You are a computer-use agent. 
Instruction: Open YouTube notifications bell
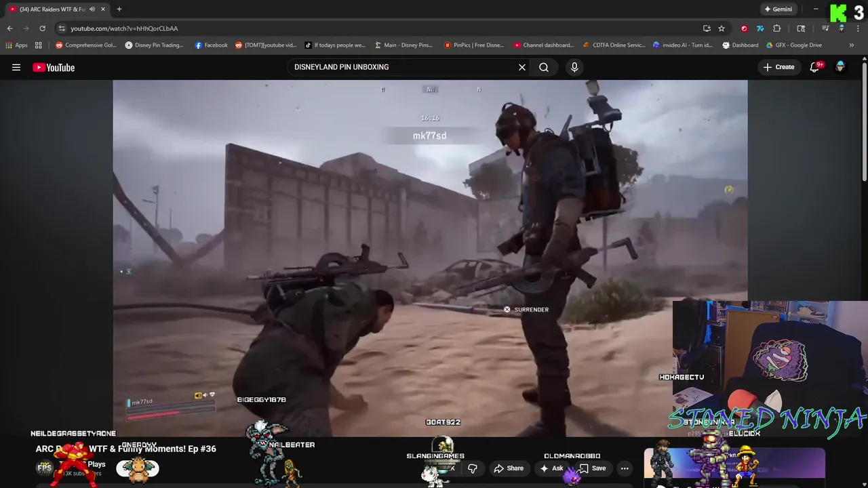coord(814,67)
